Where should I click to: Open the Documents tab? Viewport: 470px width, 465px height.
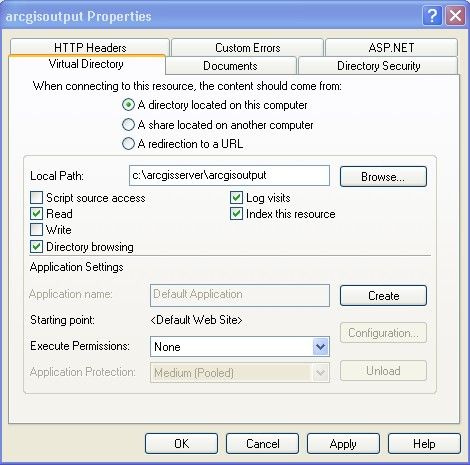(230, 66)
